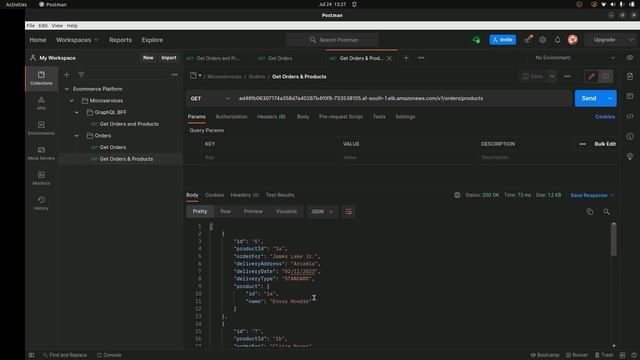Open the code snippet icon in right sidebar
Viewport: 640px width, 360px height.
(630, 116)
